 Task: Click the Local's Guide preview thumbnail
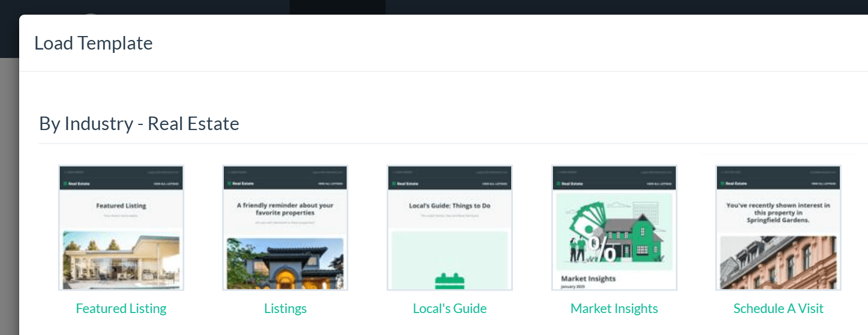(x=449, y=227)
